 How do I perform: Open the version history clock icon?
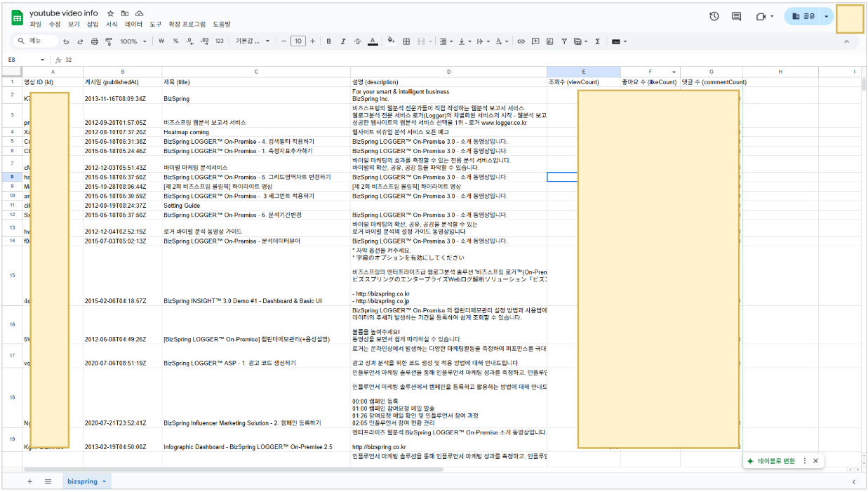(714, 16)
